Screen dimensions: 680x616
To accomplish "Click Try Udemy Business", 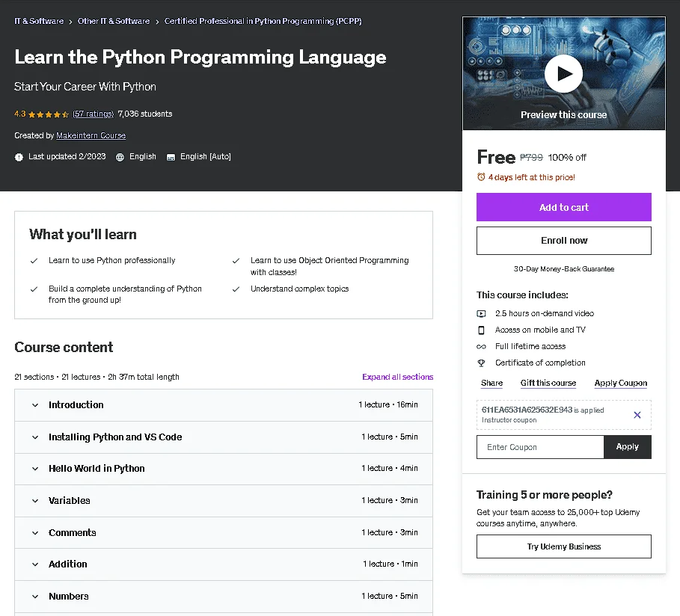I will [564, 546].
